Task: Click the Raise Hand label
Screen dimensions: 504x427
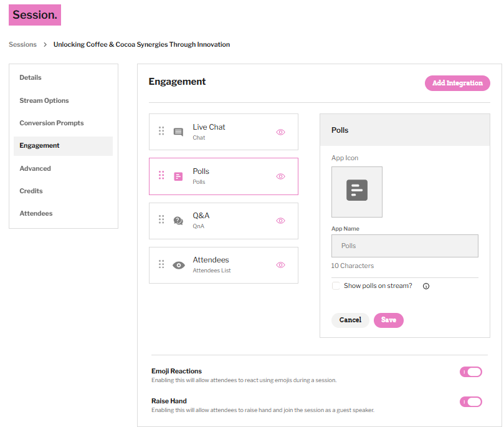Action: coord(169,401)
